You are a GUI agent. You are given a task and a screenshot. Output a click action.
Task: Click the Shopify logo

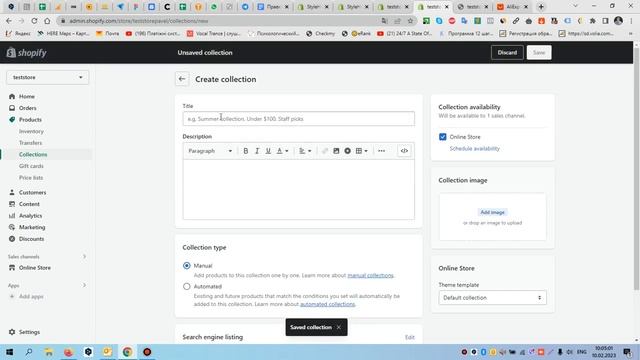[x=27, y=53]
